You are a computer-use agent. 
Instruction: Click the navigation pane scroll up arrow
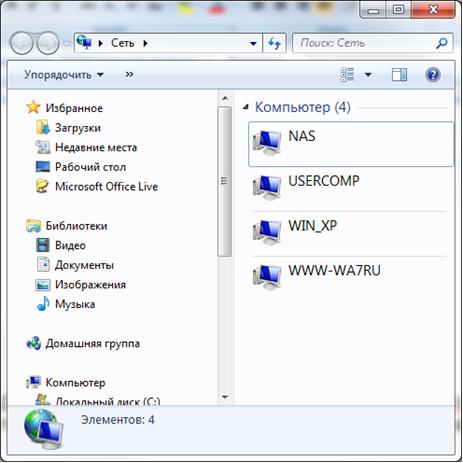(225, 98)
